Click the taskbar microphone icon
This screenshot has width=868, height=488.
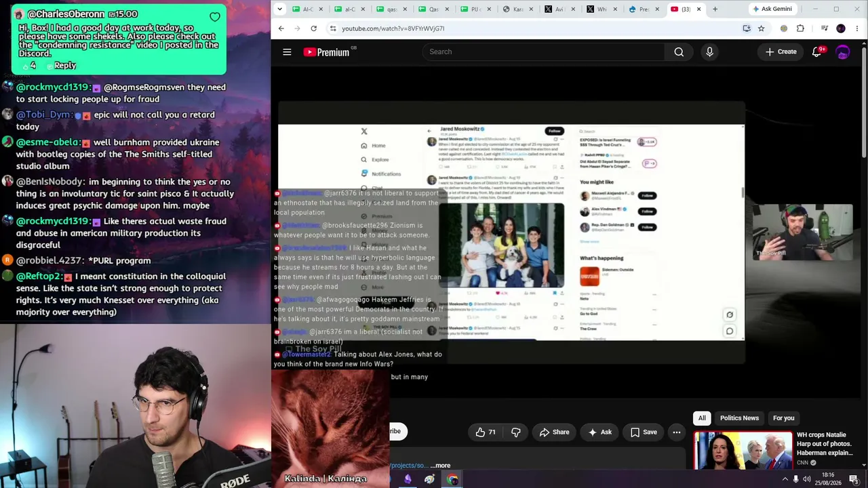[797, 479]
